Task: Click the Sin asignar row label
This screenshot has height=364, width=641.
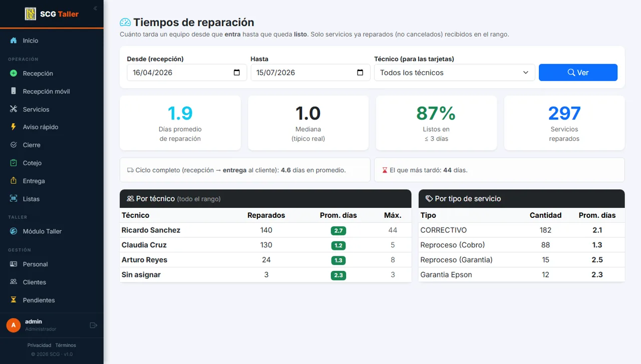Action: 141,275
